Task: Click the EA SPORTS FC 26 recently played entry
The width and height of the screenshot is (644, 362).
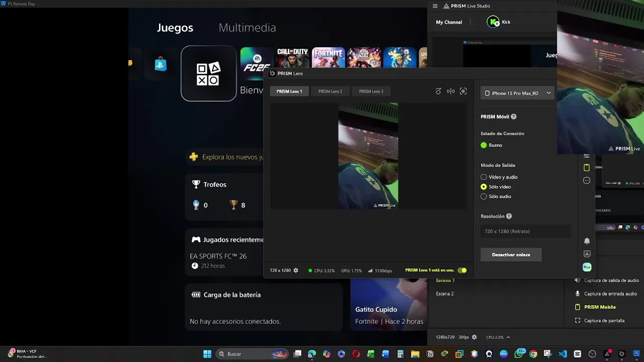Action: (218, 260)
